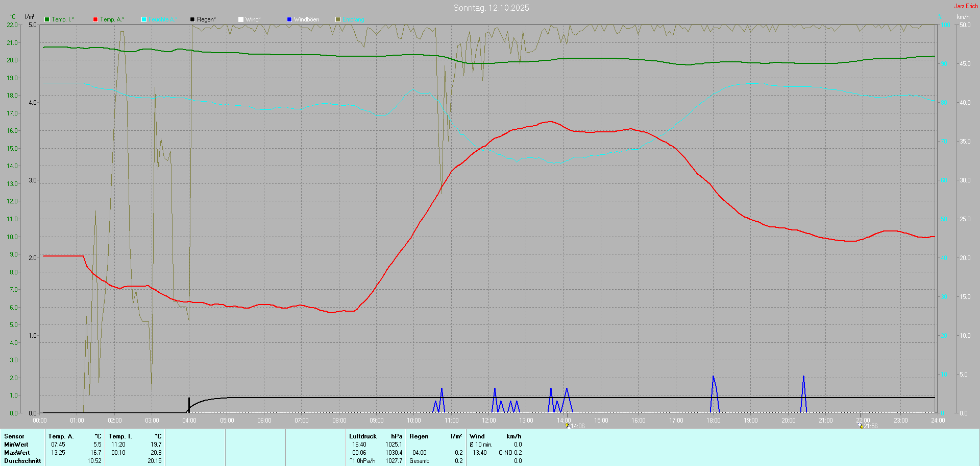Click the white Wind legend swatch
Screen dimensions: 980x466
pyautogui.click(x=241, y=19)
